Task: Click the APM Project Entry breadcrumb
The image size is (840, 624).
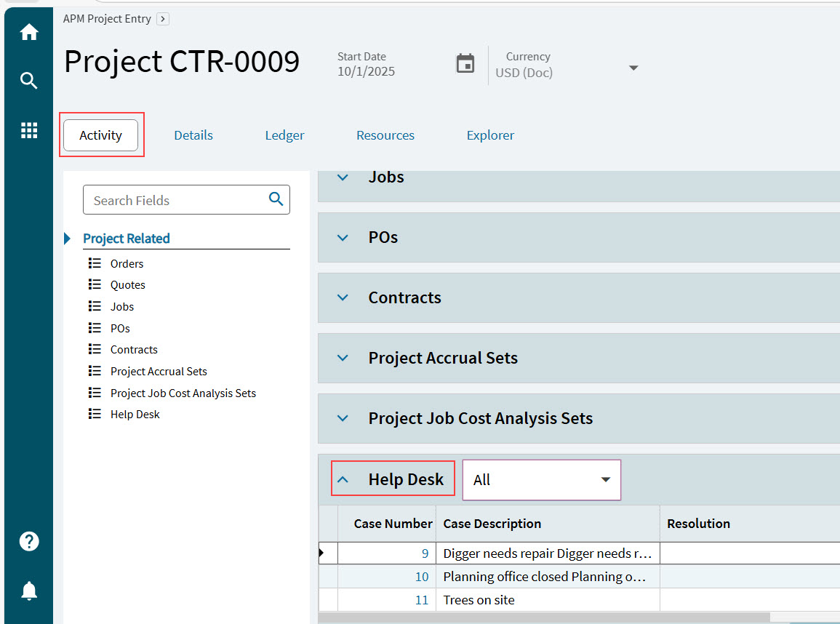Action: click(107, 19)
